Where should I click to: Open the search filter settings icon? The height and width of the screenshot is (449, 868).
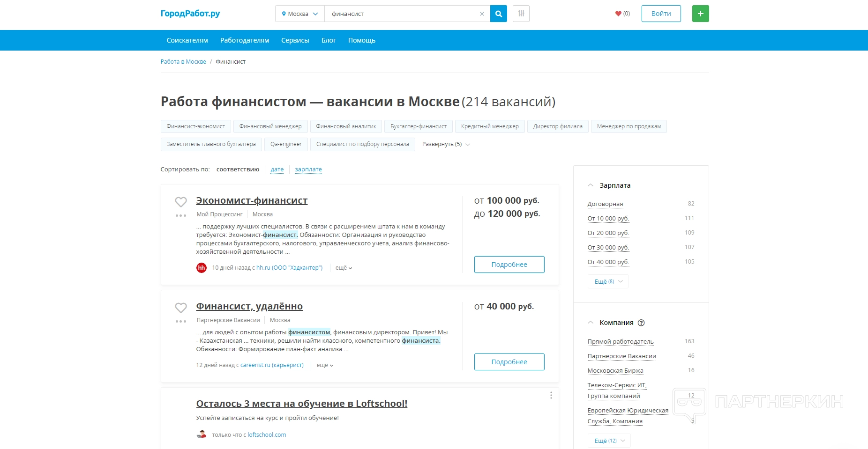coord(521,14)
